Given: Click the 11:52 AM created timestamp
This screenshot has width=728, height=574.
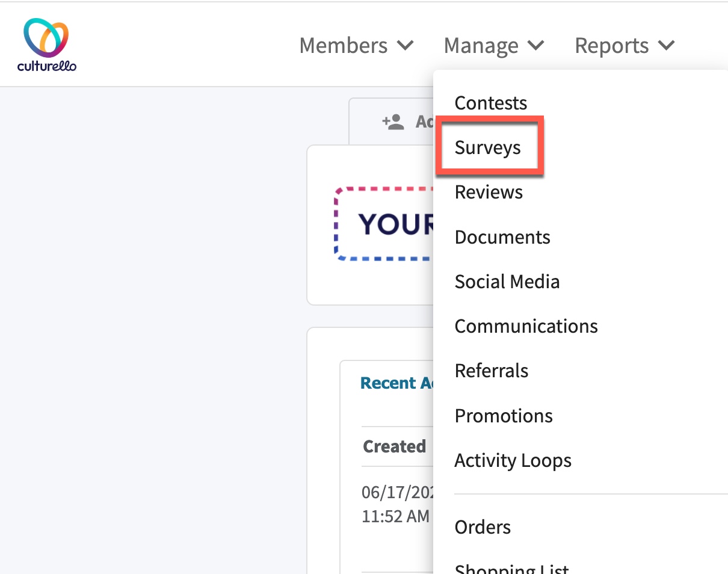Looking at the screenshot, I should click(396, 516).
